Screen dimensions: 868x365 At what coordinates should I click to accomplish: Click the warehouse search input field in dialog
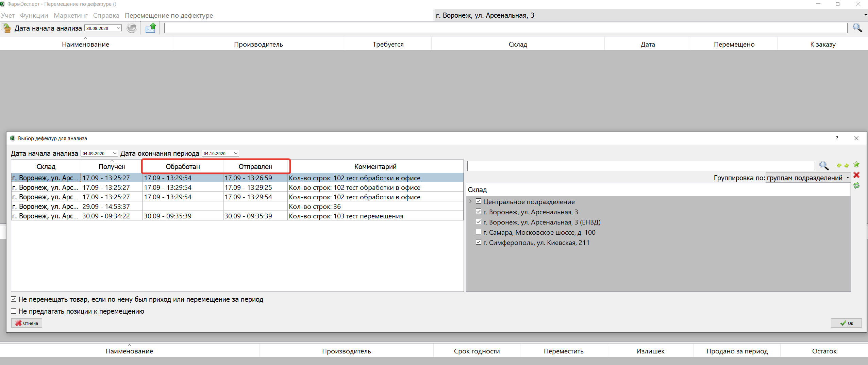(x=640, y=166)
